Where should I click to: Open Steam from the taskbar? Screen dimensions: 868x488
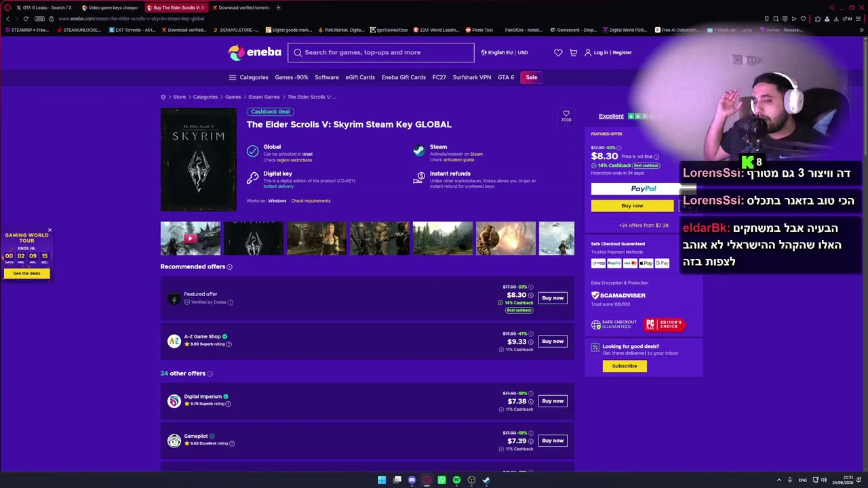pos(486,480)
